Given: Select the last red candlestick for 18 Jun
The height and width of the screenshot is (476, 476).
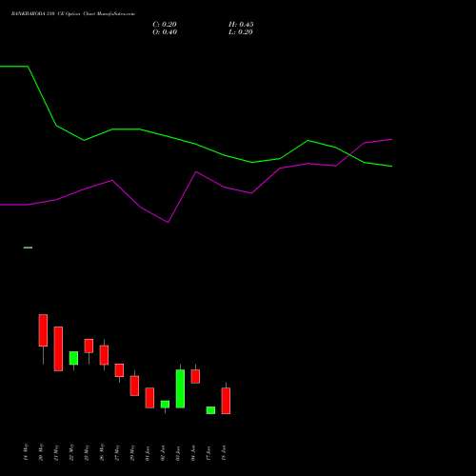Looking at the screenshot, I should point(226,401).
